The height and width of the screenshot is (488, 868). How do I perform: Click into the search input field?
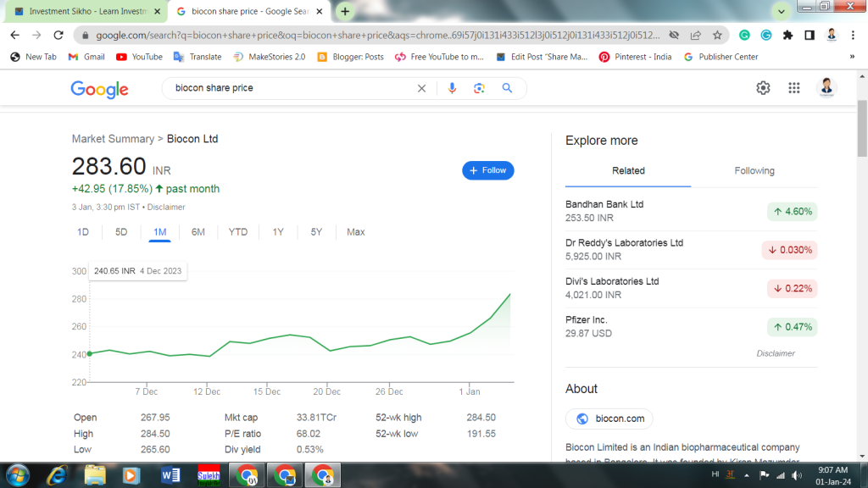coord(293,88)
